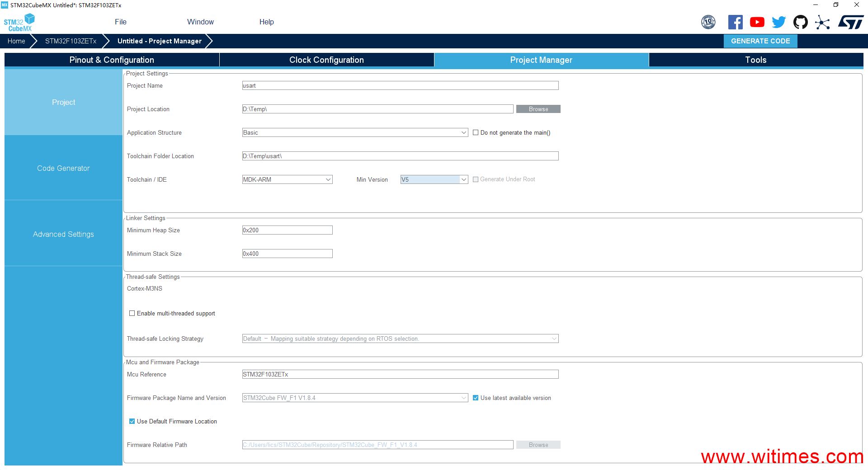868x470 pixels.
Task: Click the Toolchain Folder Location field
Action: [x=400, y=156]
